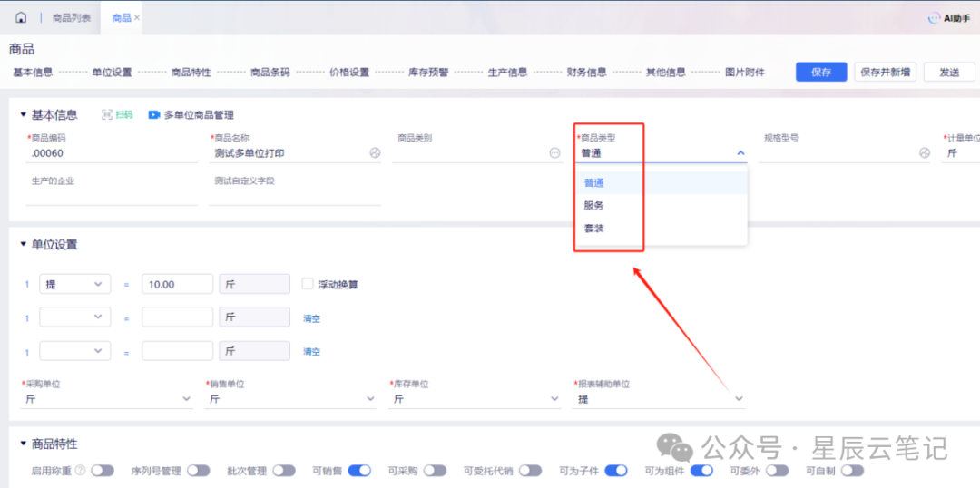980x488 pixels.
Task: Open the AI助手 assistant
Action: click(x=949, y=19)
